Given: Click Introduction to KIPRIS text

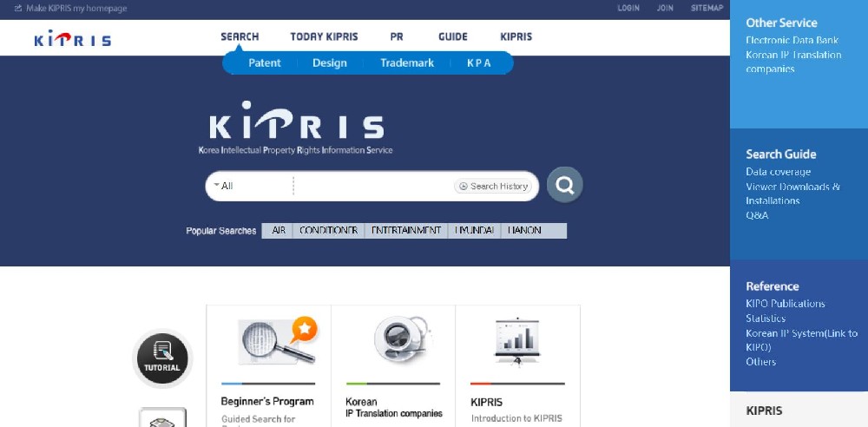Looking at the screenshot, I should tap(516, 418).
